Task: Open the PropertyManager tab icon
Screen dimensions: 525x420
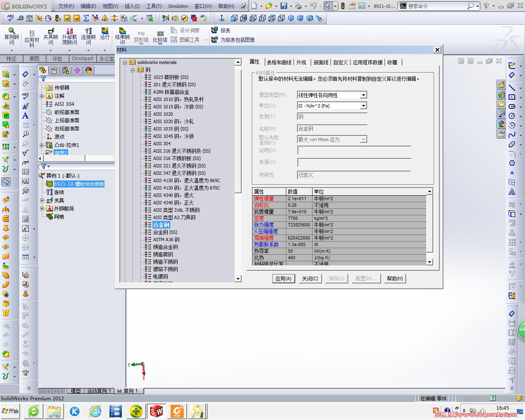Action: (x=54, y=70)
